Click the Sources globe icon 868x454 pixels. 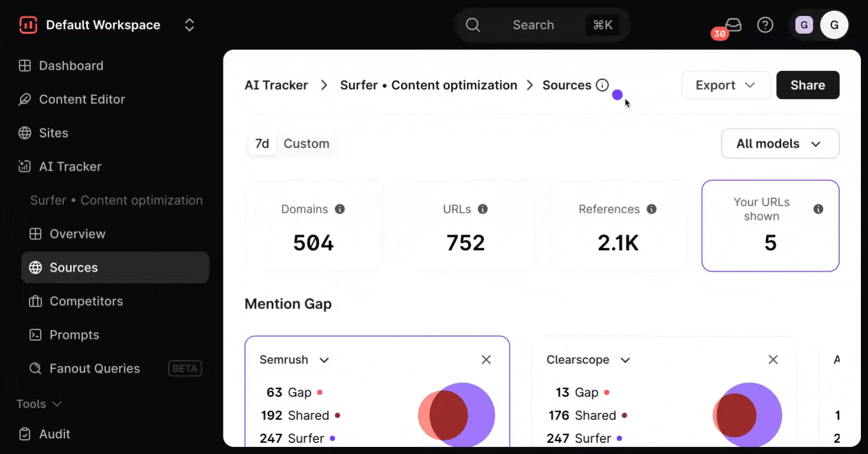click(x=35, y=268)
